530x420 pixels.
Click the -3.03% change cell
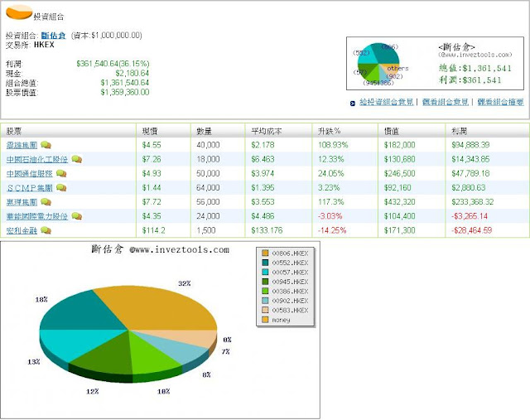[x=330, y=216]
